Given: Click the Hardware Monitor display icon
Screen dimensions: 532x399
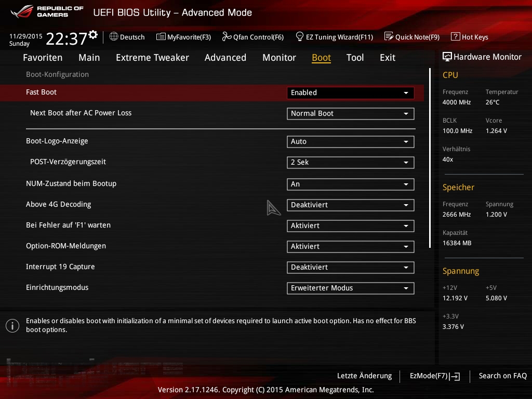Looking at the screenshot, I should (447, 57).
